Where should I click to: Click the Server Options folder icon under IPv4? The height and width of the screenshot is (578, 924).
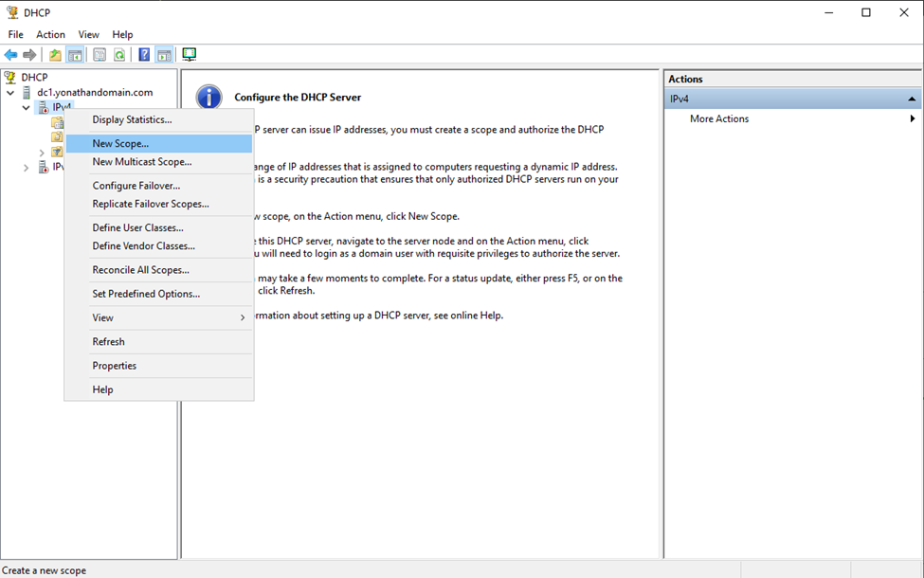[x=57, y=122]
